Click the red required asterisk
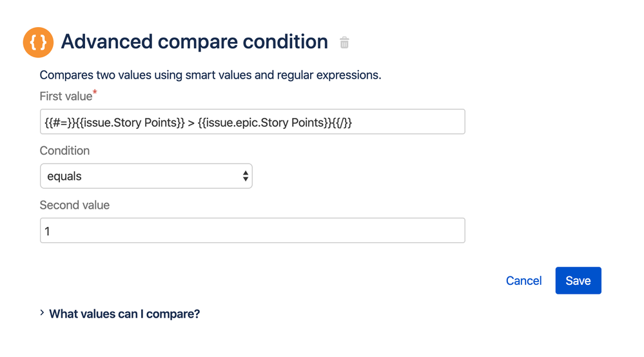The height and width of the screenshot is (357, 644). coord(95,93)
